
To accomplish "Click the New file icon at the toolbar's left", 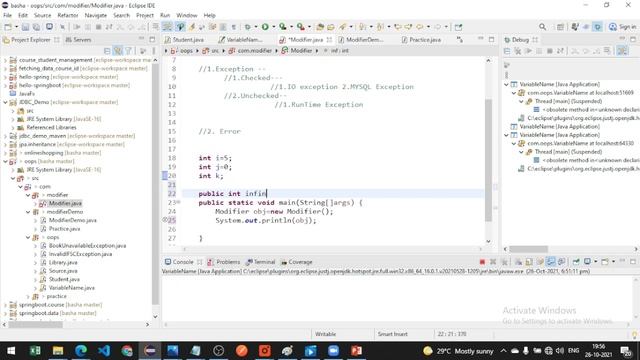I will pyautogui.click(x=8, y=27).
